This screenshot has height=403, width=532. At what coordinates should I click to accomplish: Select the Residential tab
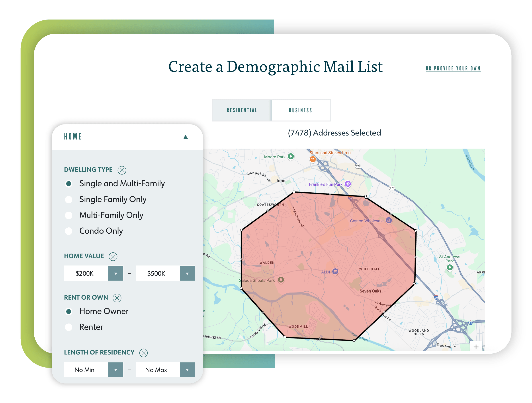(242, 110)
